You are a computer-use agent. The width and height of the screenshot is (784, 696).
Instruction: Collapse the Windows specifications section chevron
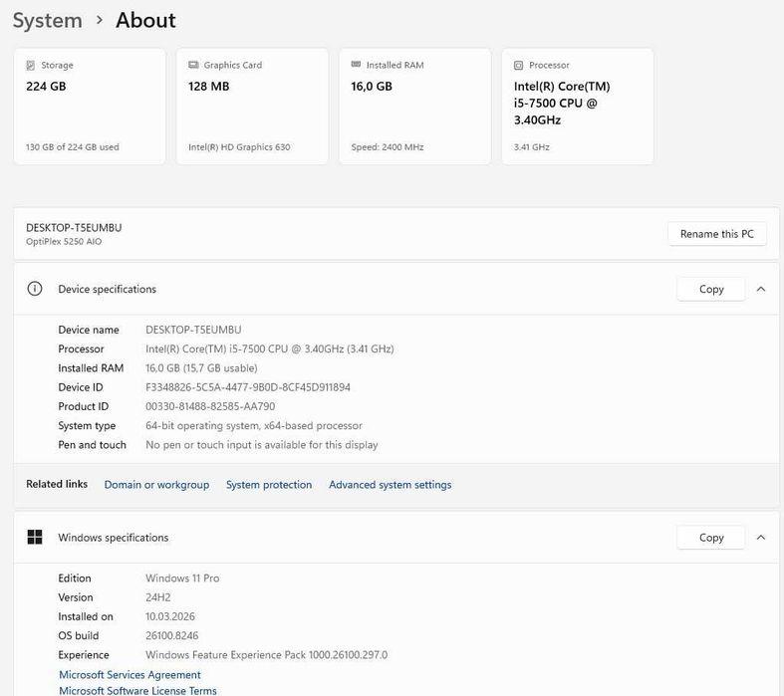(x=761, y=538)
